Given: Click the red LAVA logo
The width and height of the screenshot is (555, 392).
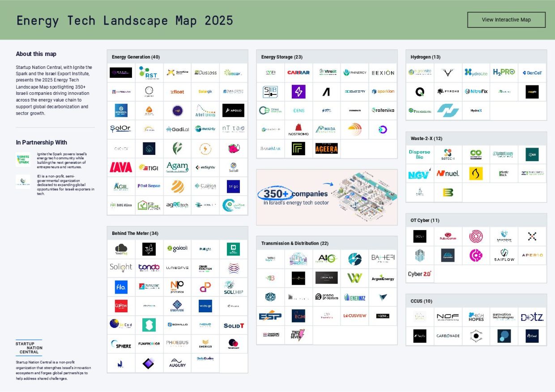Looking at the screenshot, I should (121, 167).
